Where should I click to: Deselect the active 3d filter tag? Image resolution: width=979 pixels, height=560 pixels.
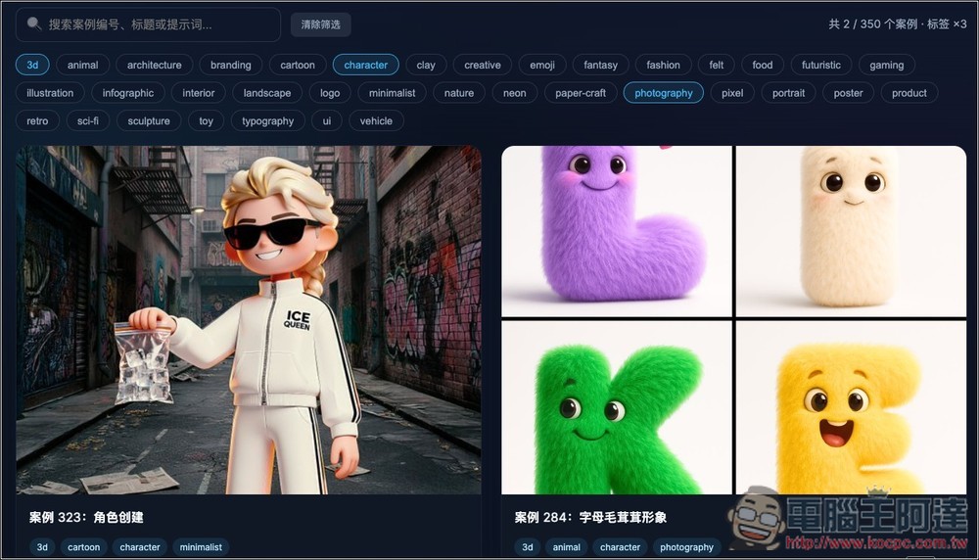[x=32, y=65]
